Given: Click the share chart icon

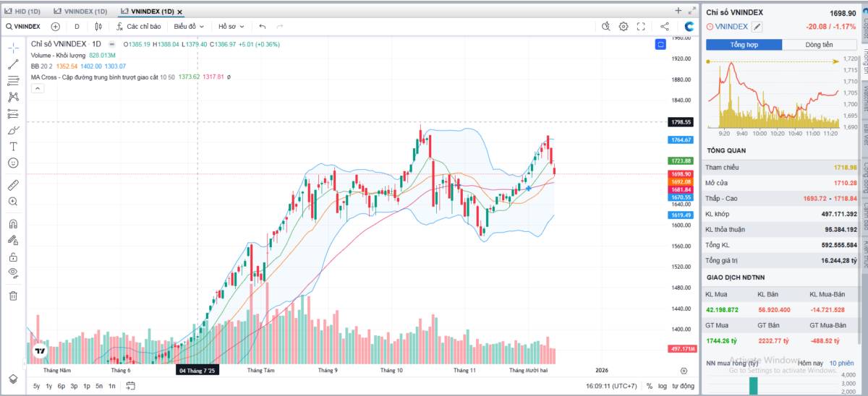Looking at the screenshot, I should click(664, 27).
